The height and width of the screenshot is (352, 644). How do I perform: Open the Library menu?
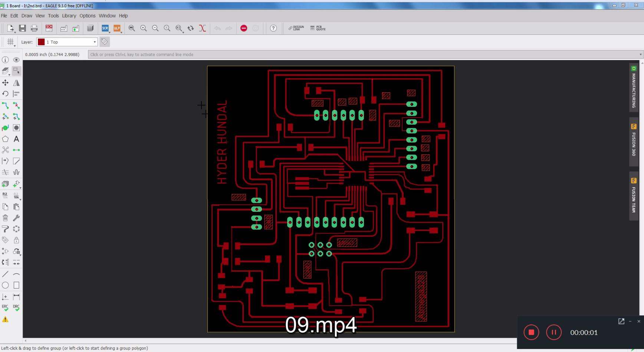pyautogui.click(x=69, y=16)
